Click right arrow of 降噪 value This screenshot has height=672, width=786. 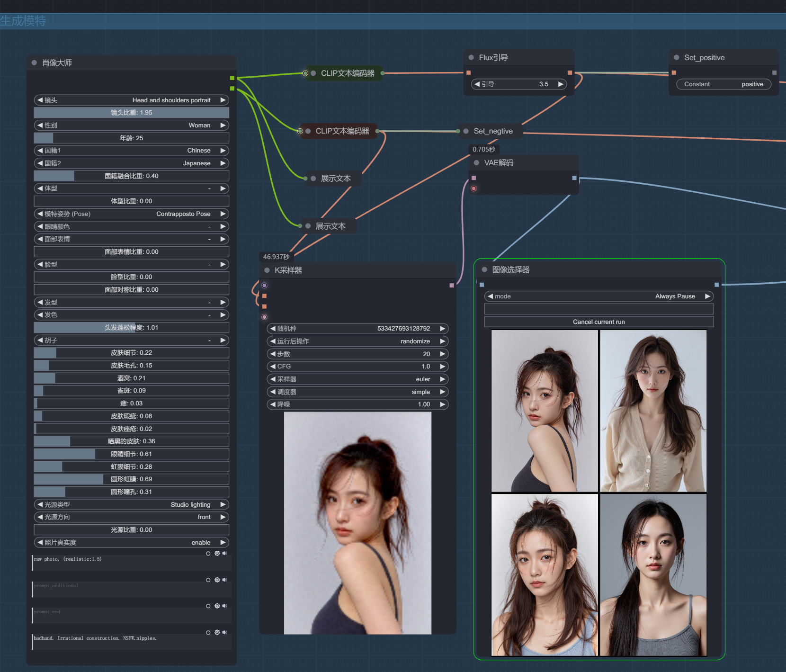442,404
